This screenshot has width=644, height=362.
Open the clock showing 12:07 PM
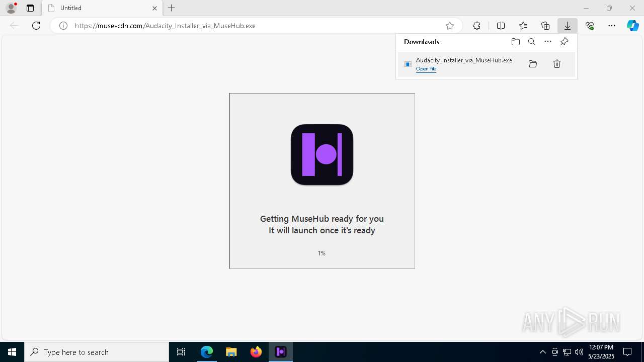(601, 352)
